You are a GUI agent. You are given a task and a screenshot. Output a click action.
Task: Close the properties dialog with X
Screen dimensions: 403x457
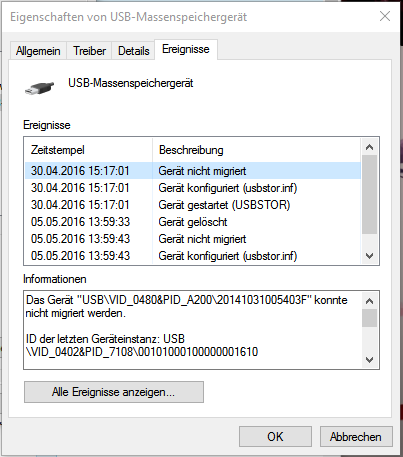(385, 16)
